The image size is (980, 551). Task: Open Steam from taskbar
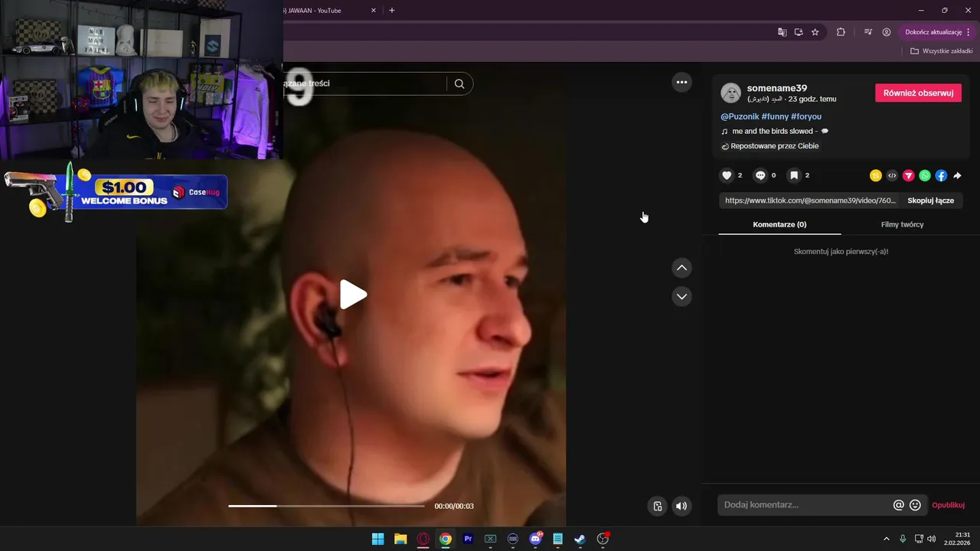coord(580,539)
